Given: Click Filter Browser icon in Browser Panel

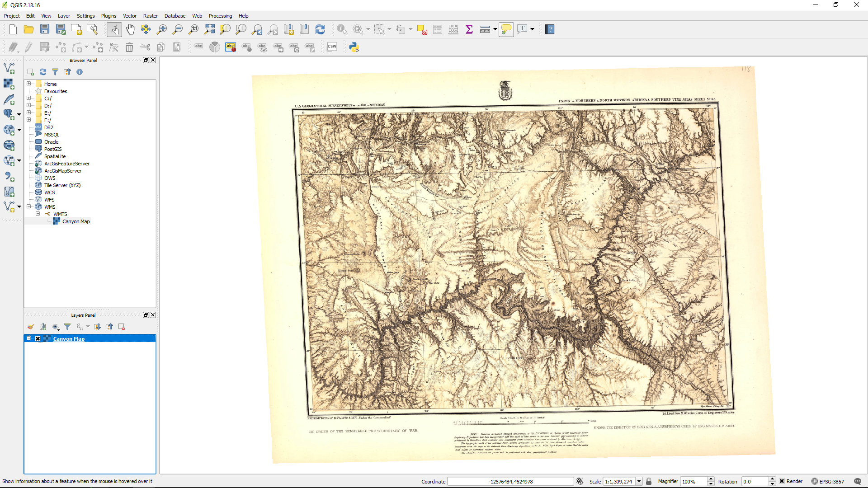Looking at the screenshot, I should point(55,72).
